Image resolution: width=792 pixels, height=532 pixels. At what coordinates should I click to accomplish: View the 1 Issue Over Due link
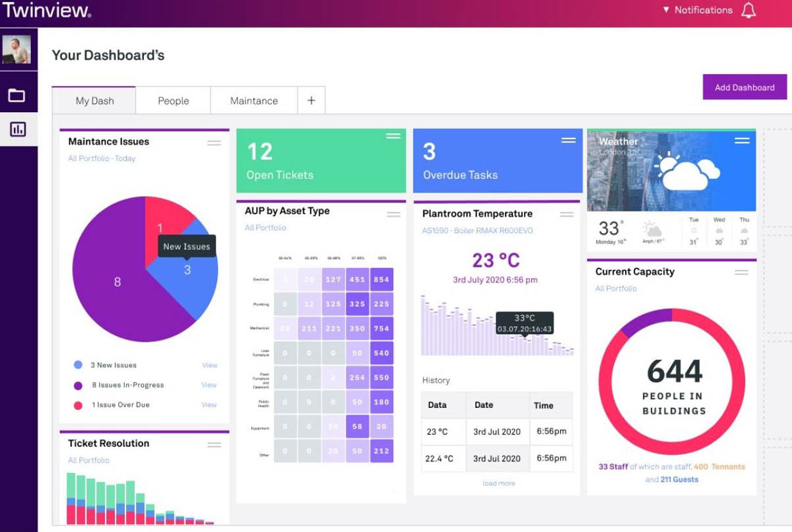click(x=209, y=405)
